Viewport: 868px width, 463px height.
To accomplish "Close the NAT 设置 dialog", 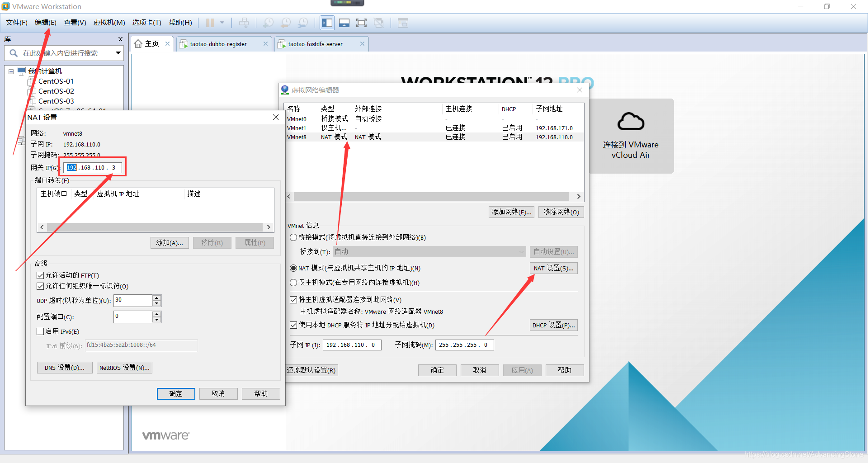I will 276,117.
